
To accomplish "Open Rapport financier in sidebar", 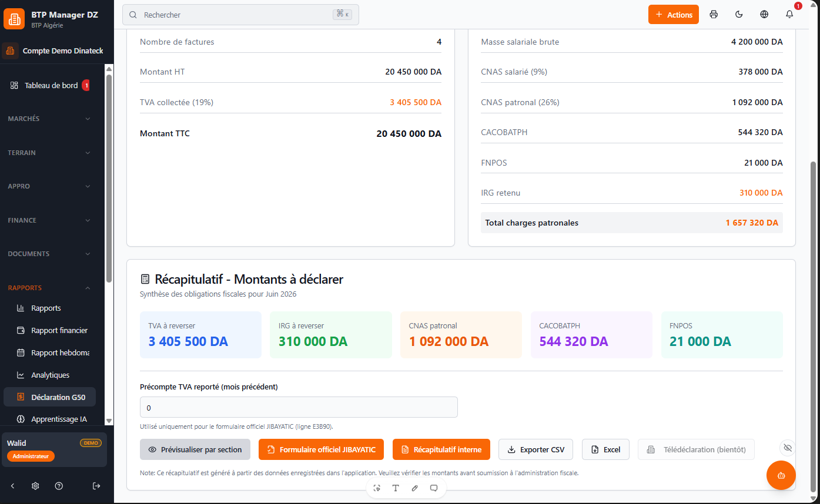I will tap(49, 330).
